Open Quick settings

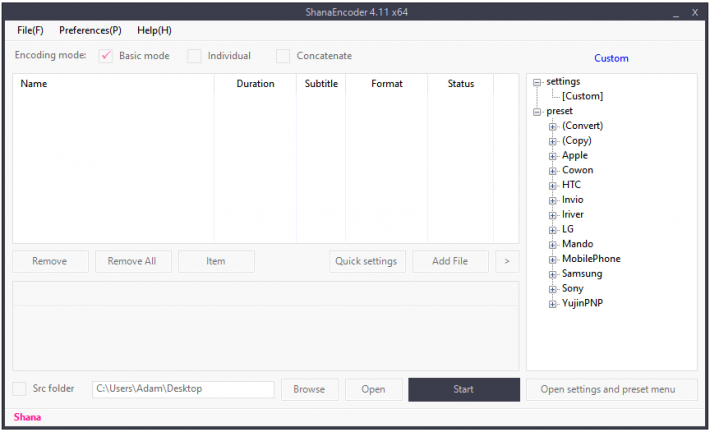point(367,261)
